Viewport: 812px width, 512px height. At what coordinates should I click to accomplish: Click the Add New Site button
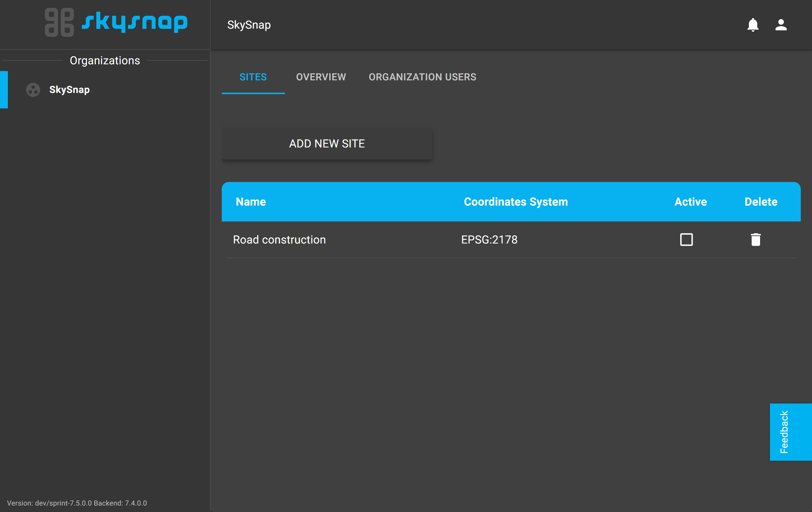point(327,144)
